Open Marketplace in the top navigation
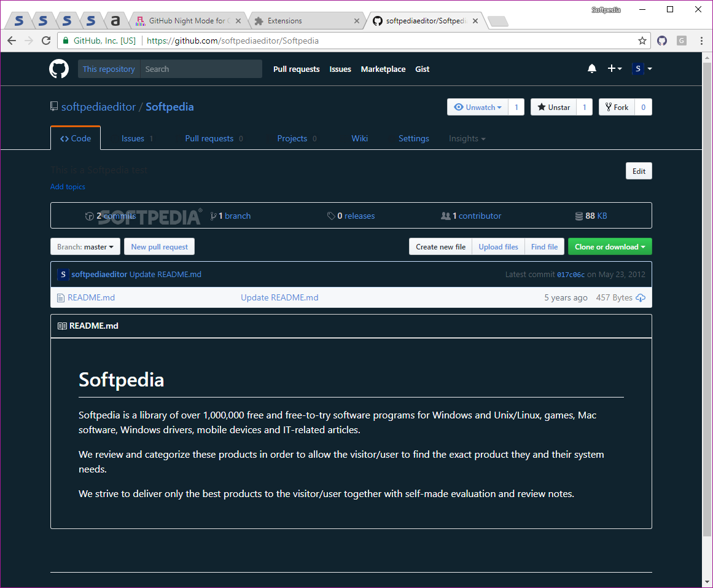The image size is (713, 588). [383, 69]
